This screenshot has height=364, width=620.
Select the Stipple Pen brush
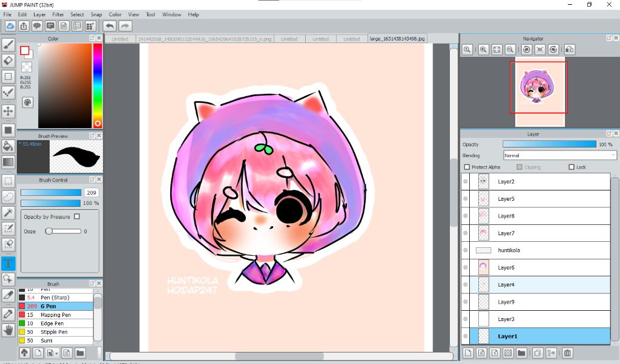click(56, 332)
